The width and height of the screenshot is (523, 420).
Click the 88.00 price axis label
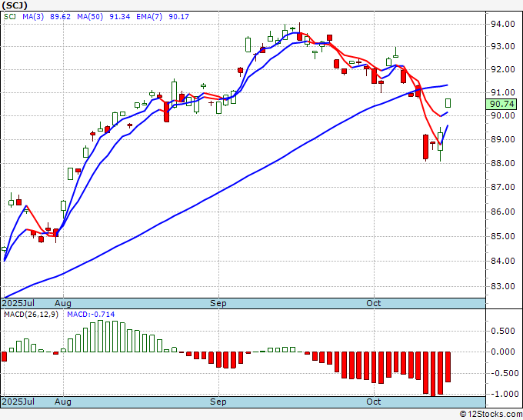click(502, 163)
